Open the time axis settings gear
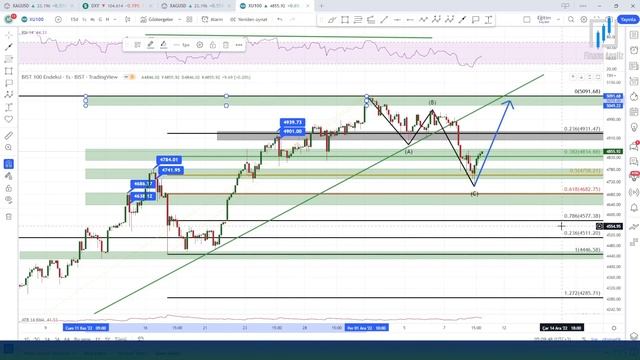 click(x=614, y=328)
